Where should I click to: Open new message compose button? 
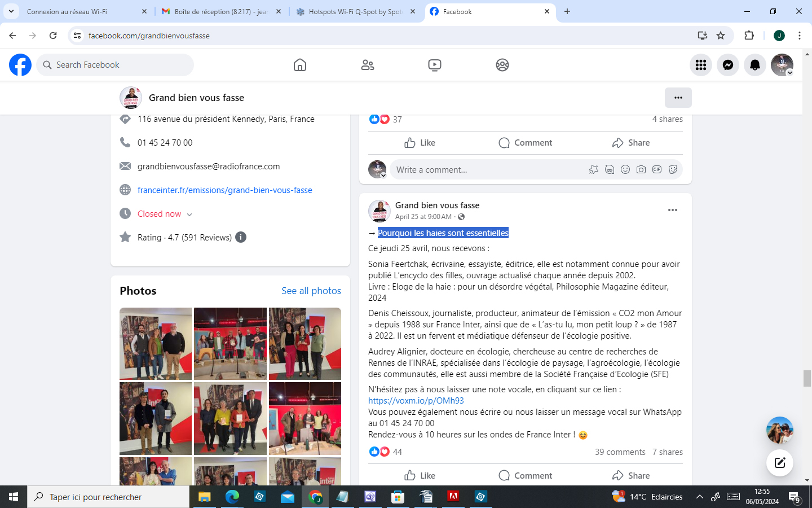coord(780,463)
